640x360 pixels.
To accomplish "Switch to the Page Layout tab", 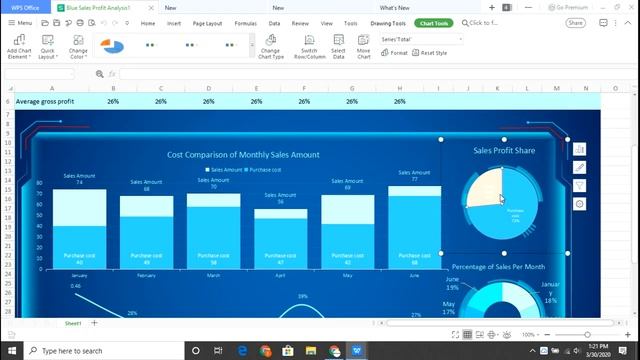I will (207, 23).
